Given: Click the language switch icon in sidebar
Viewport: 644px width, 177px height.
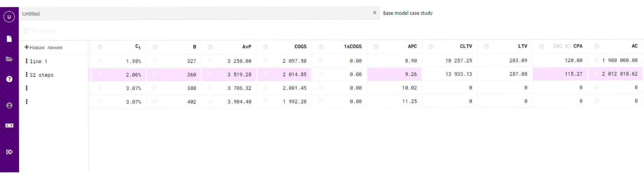Looking at the screenshot, I should [x=10, y=126].
